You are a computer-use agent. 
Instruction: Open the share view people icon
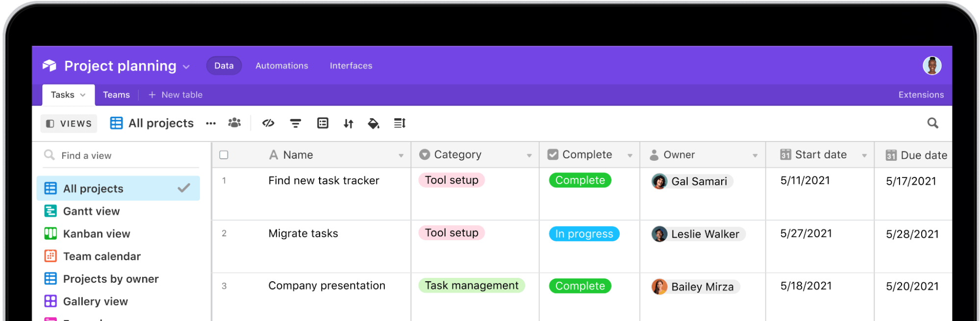point(234,123)
